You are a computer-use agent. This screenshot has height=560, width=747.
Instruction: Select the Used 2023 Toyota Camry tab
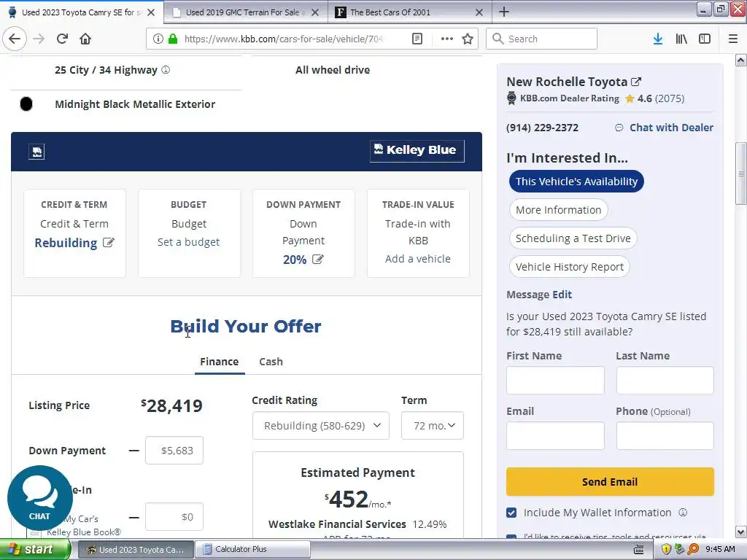point(81,12)
